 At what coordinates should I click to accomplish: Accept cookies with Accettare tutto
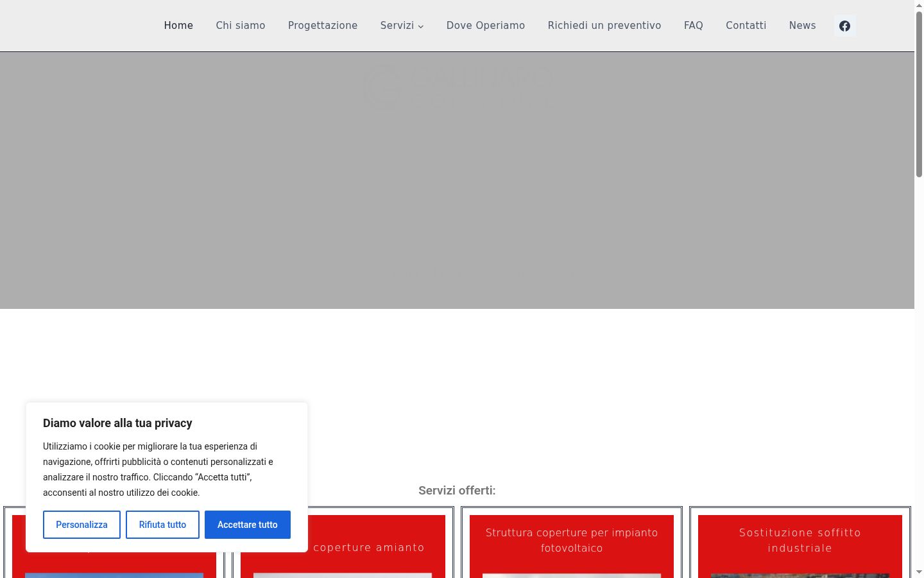[248, 525]
